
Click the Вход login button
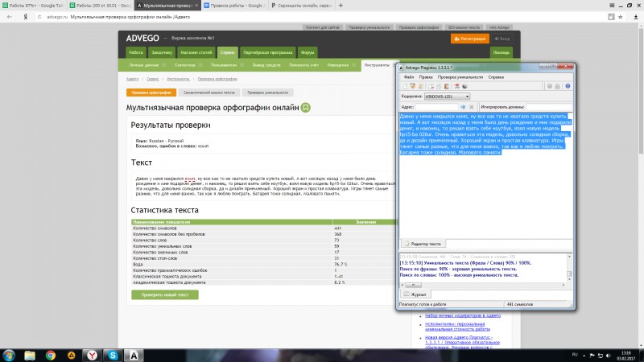click(x=502, y=39)
